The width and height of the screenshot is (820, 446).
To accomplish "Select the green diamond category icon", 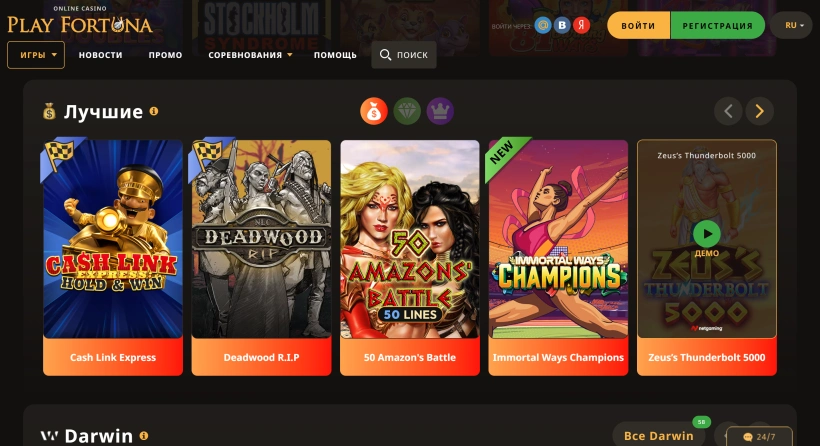I will coord(407,111).
